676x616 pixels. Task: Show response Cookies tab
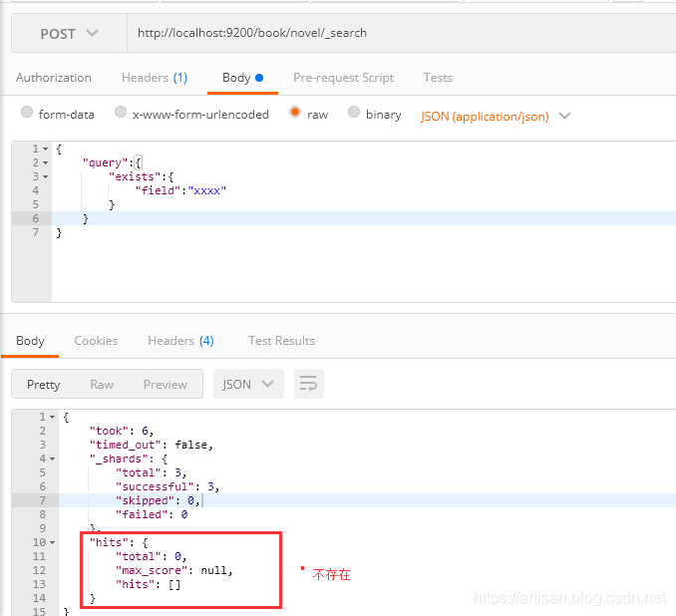click(x=96, y=341)
